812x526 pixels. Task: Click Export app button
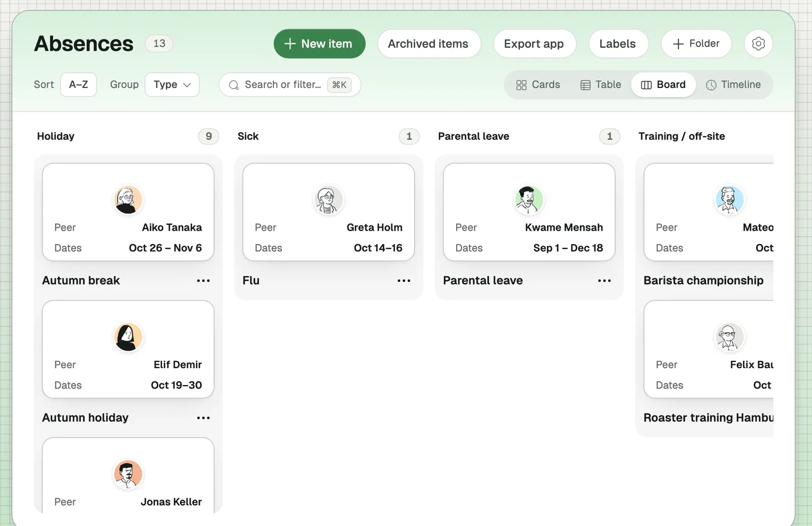point(534,43)
